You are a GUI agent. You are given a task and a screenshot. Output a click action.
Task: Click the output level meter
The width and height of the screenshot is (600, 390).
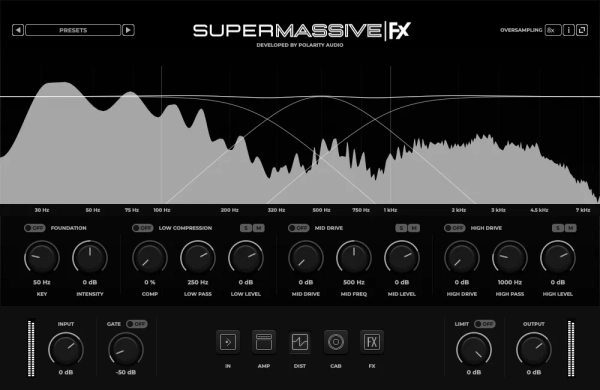tap(571, 349)
